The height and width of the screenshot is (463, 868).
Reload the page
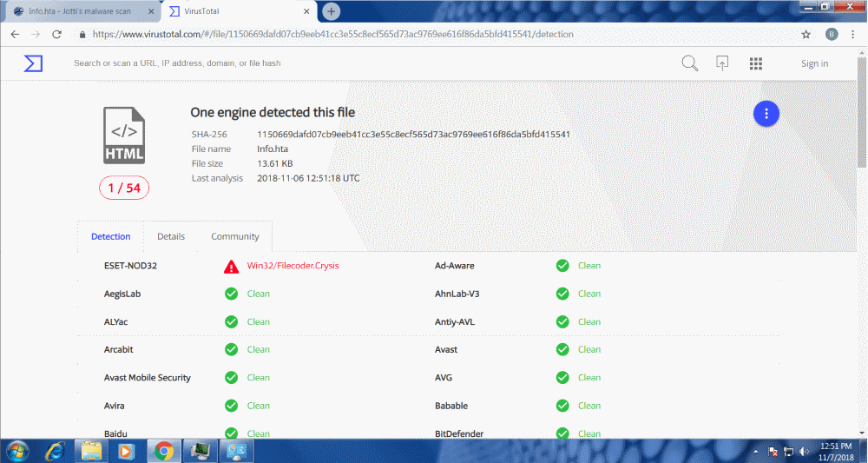pos(56,35)
